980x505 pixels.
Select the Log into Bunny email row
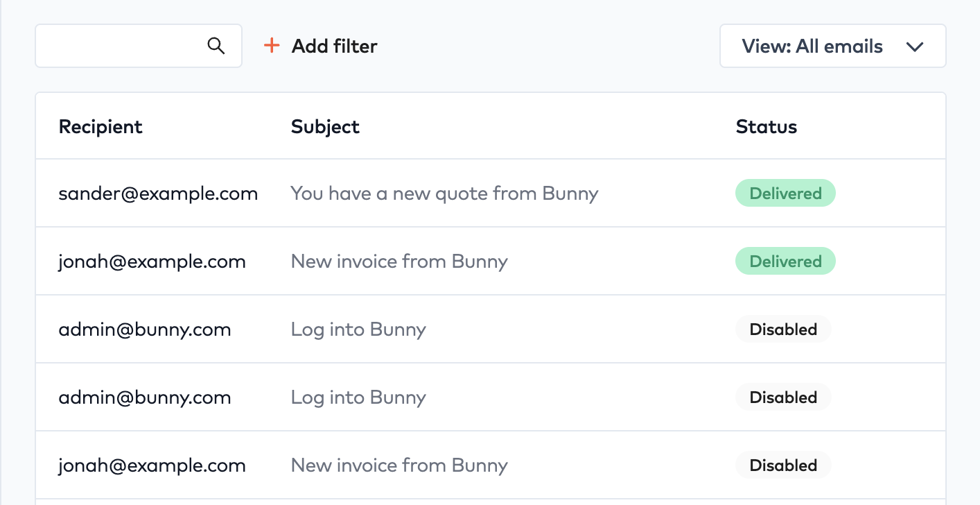[x=358, y=329]
